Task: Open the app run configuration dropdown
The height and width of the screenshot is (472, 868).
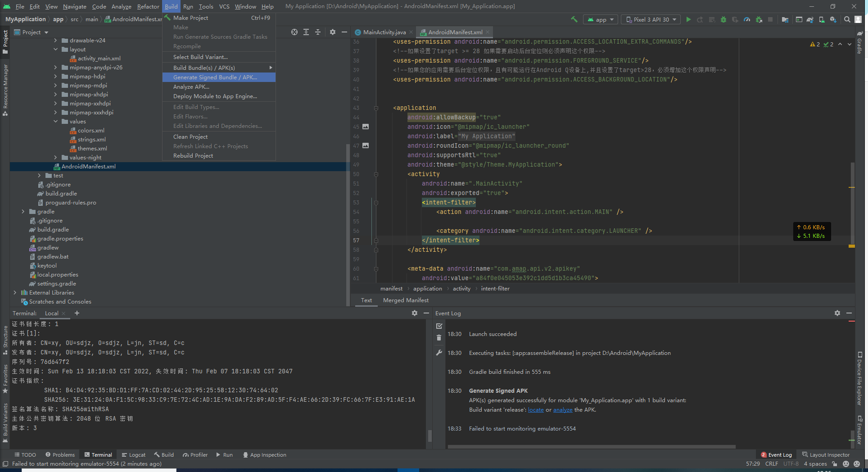Action: [601, 19]
